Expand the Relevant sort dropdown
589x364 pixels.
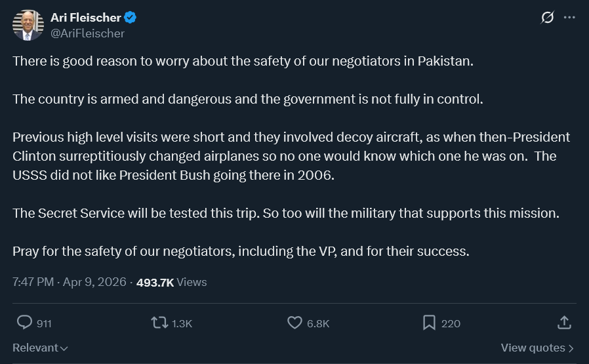(40, 348)
